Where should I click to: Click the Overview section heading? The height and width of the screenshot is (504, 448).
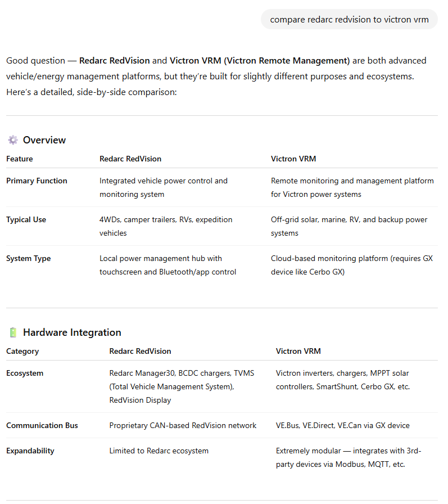click(44, 140)
